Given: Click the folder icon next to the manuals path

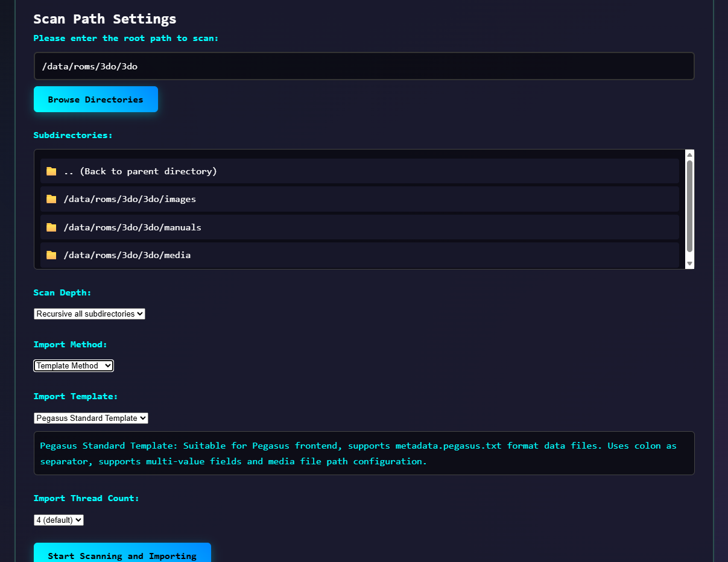Looking at the screenshot, I should [x=51, y=227].
